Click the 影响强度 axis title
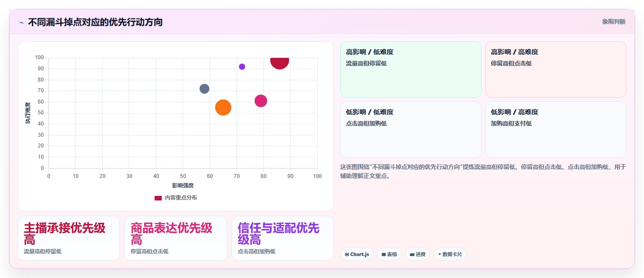This screenshot has height=278, width=644. point(183,185)
